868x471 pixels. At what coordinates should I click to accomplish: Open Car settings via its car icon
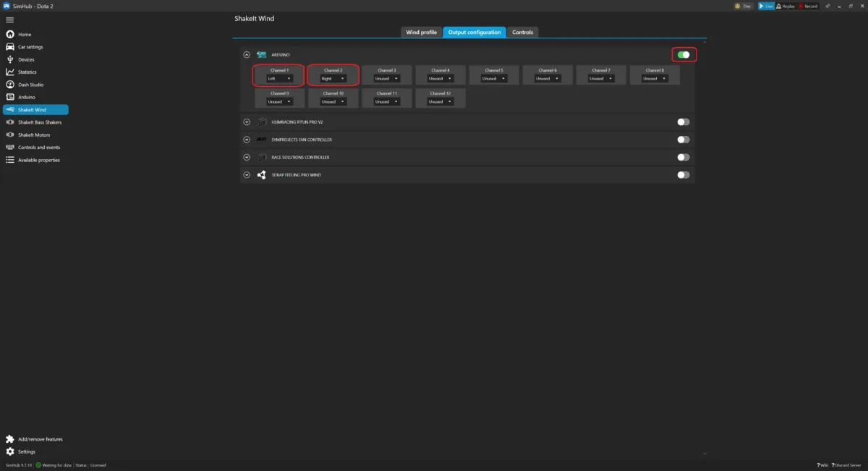click(x=10, y=47)
